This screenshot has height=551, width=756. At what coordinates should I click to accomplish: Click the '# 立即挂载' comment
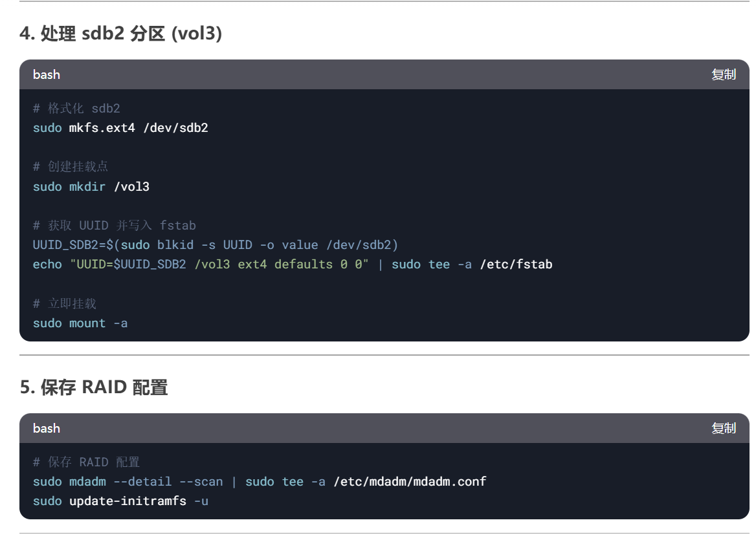click(65, 304)
